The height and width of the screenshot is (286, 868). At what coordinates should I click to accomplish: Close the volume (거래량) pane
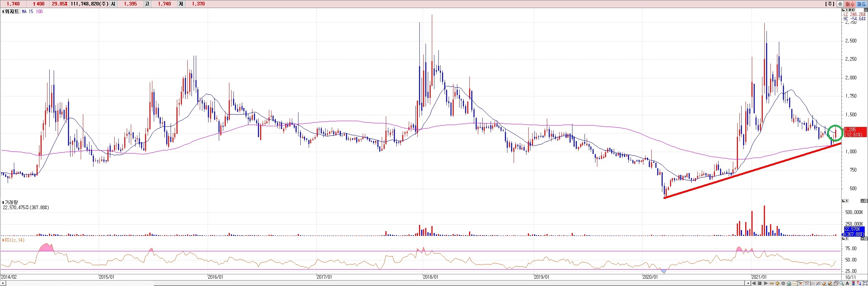click(866, 201)
